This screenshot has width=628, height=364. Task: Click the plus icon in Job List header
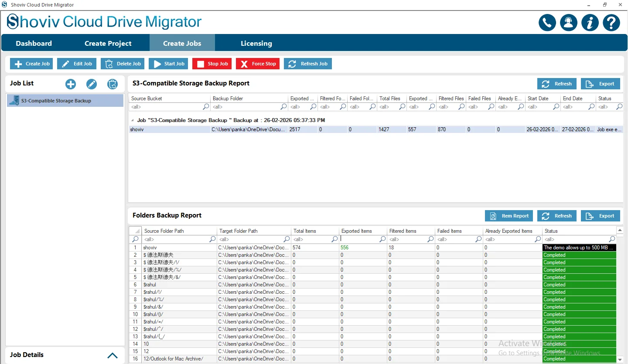click(70, 84)
